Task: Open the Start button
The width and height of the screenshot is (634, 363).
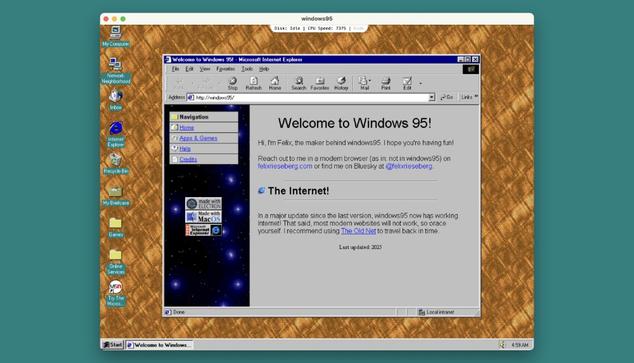Action: pos(112,345)
